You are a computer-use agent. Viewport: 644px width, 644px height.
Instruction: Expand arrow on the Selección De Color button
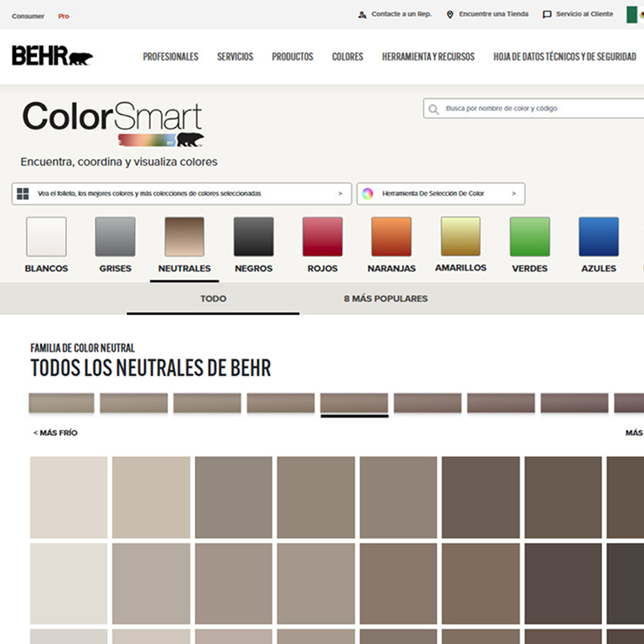click(x=513, y=193)
